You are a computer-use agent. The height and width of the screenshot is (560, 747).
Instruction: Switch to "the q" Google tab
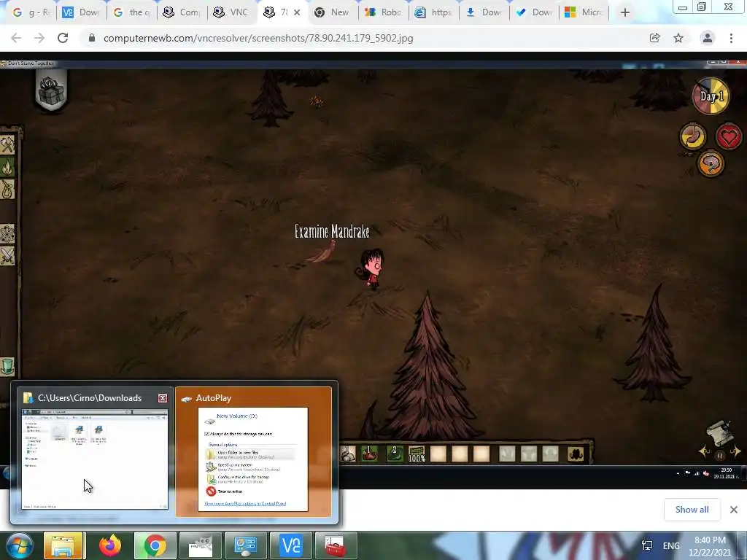point(131,12)
